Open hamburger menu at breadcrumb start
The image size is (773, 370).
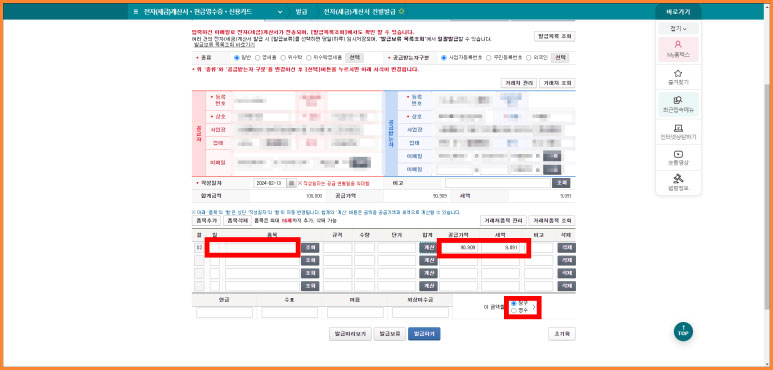(x=136, y=11)
